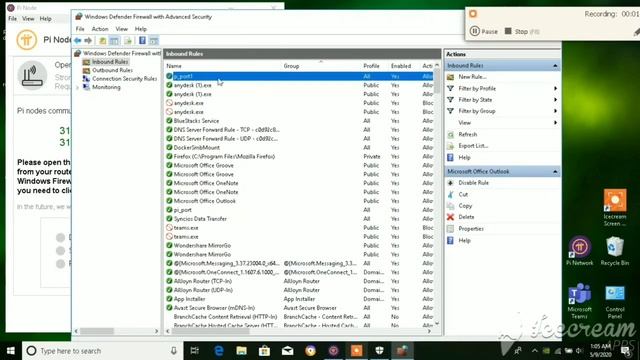Click the Properties icon in the Actions pane

point(451,229)
